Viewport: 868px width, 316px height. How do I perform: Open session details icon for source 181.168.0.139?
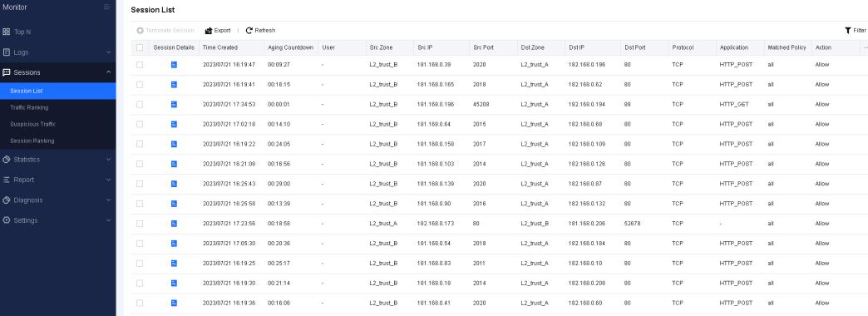click(174, 184)
